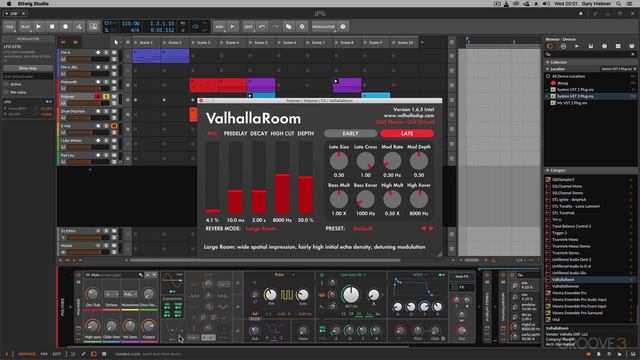Viewport: 640px width, 360px height.
Task: Click the transport Stop button
Action: pos(52,27)
